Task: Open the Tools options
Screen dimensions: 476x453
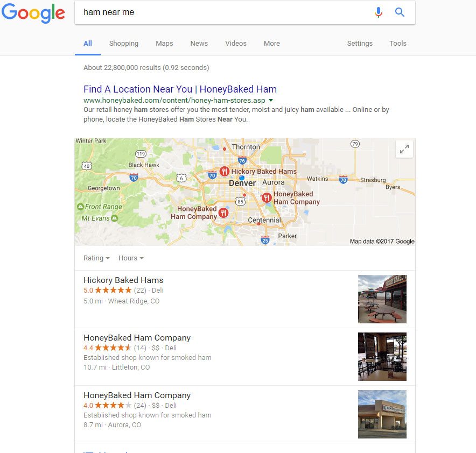Action: tap(398, 44)
